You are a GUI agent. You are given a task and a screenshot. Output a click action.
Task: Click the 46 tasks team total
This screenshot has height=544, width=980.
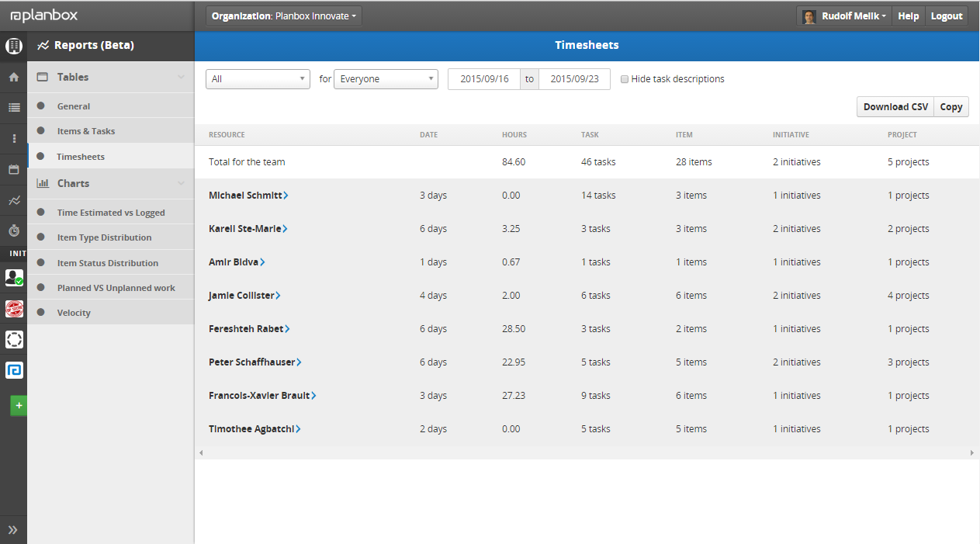598,162
